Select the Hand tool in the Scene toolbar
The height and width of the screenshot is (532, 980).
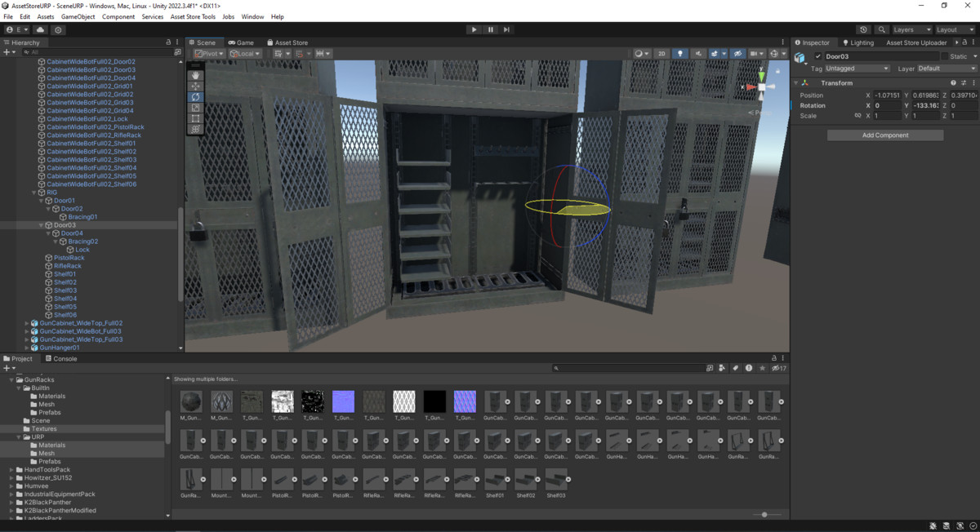pos(196,75)
